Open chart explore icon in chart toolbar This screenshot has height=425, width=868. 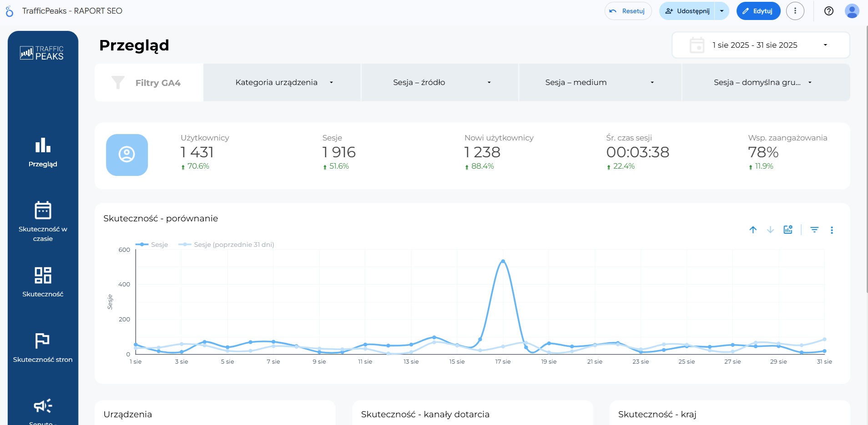(x=788, y=230)
